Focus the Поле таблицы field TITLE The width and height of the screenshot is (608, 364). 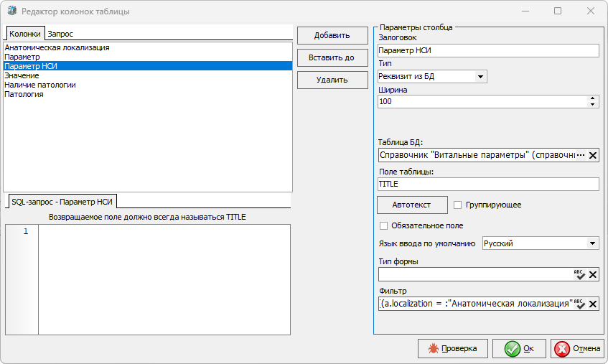click(x=488, y=184)
